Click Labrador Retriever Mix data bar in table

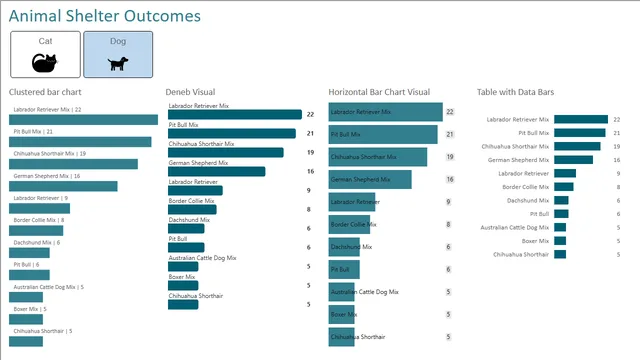click(581, 119)
